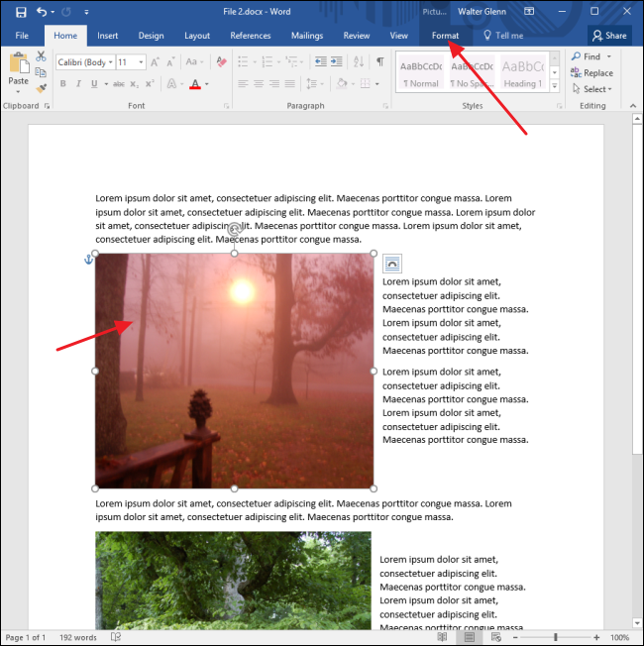Click the Save icon in title bar
644x646 pixels.
point(21,12)
